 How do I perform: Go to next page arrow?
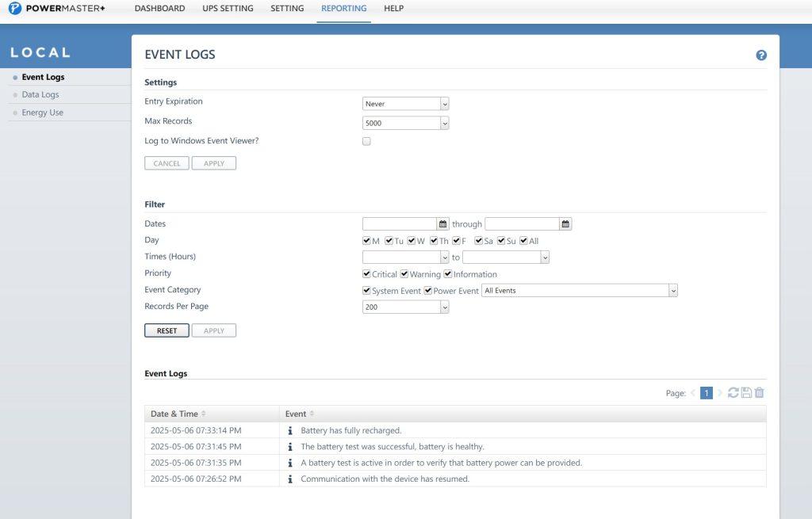[720, 393]
